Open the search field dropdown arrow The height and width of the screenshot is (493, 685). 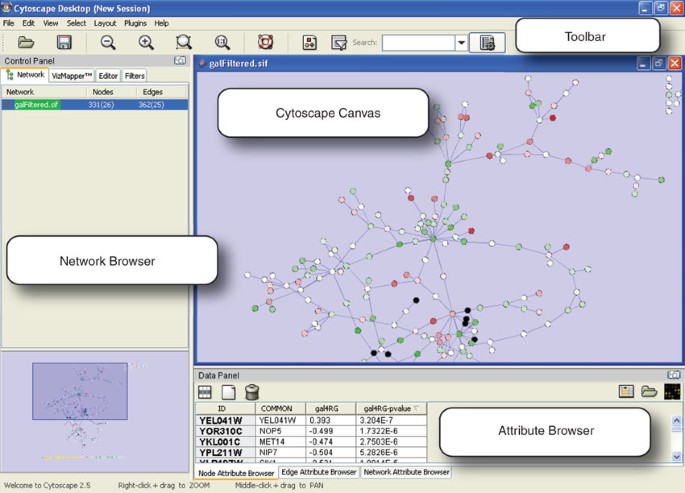461,43
